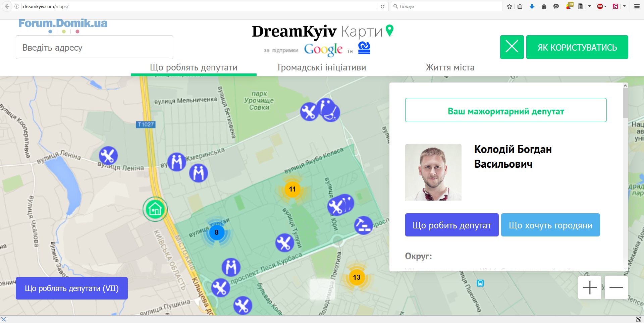Zoom out the map with minus button
This screenshot has height=323, width=644.
[x=616, y=287]
